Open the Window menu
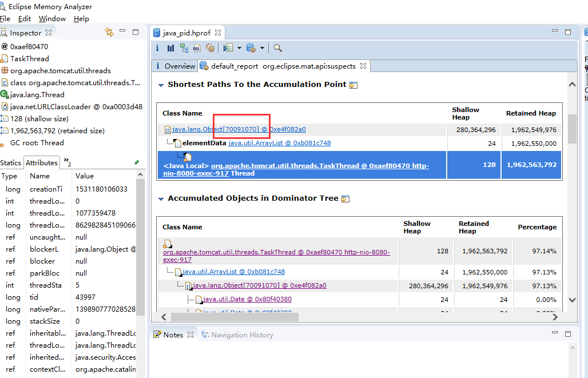The image size is (588, 378). click(x=52, y=19)
